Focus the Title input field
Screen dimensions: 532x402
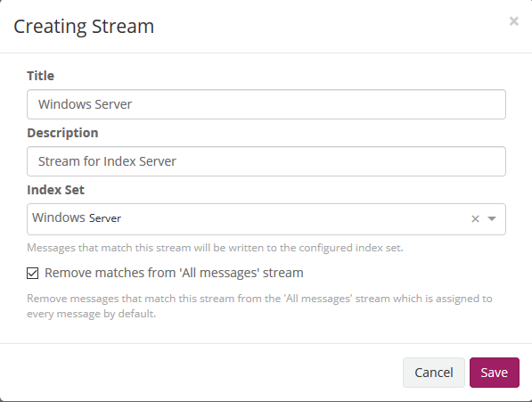[266, 104]
